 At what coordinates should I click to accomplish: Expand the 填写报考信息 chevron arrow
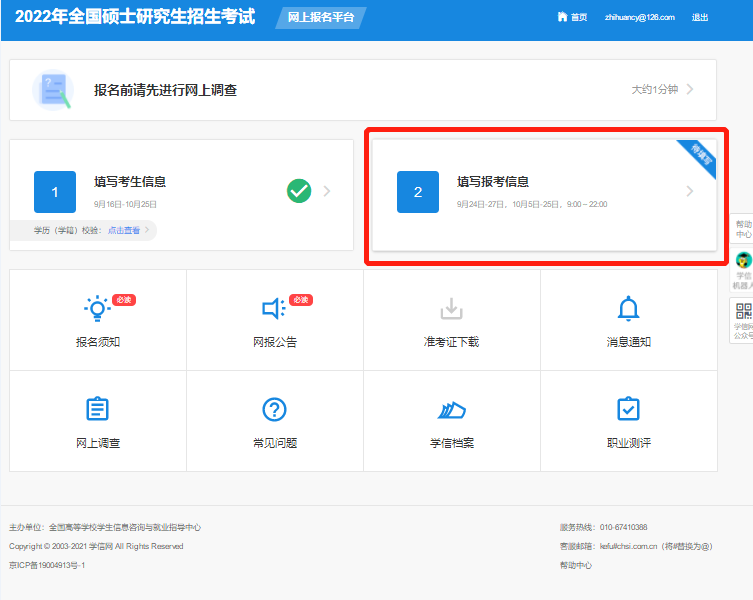point(689,191)
